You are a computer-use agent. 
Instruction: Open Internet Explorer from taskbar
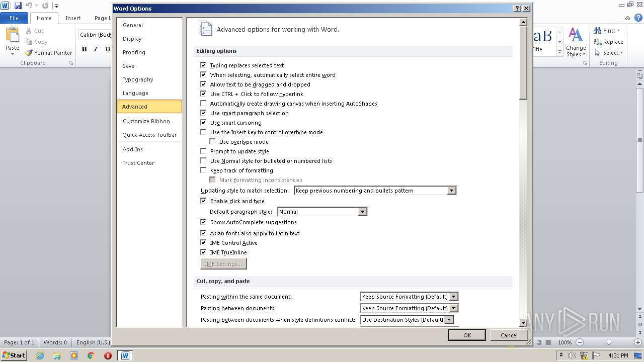coord(40,355)
